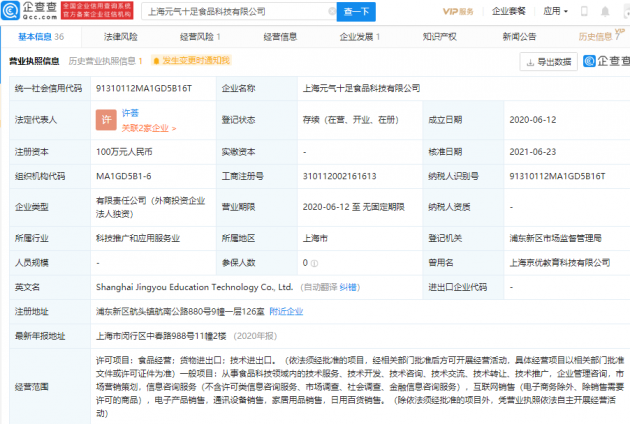The width and height of the screenshot is (630, 424).
Task: Click the bell icon in 发生变更时通知我
Action: [x=156, y=61]
